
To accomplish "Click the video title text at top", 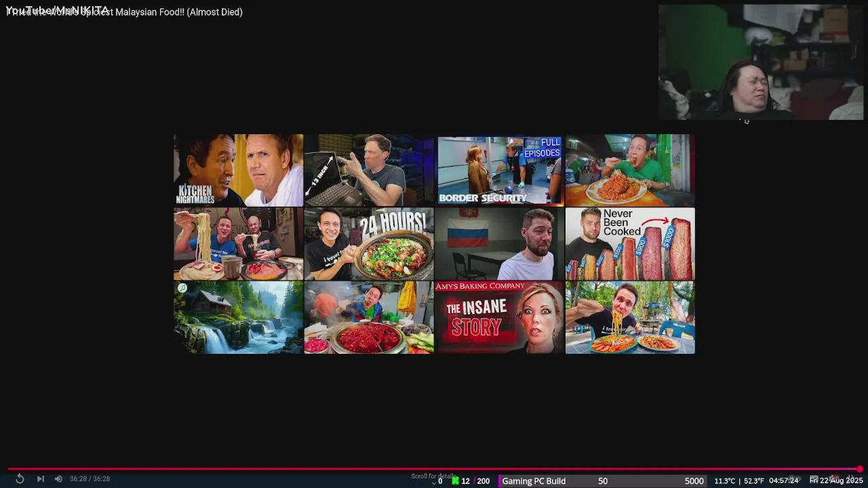I will (x=124, y=12).
